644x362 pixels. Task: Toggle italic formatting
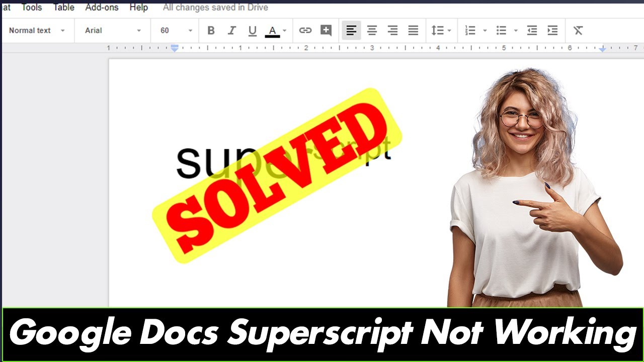pos(231,31)
